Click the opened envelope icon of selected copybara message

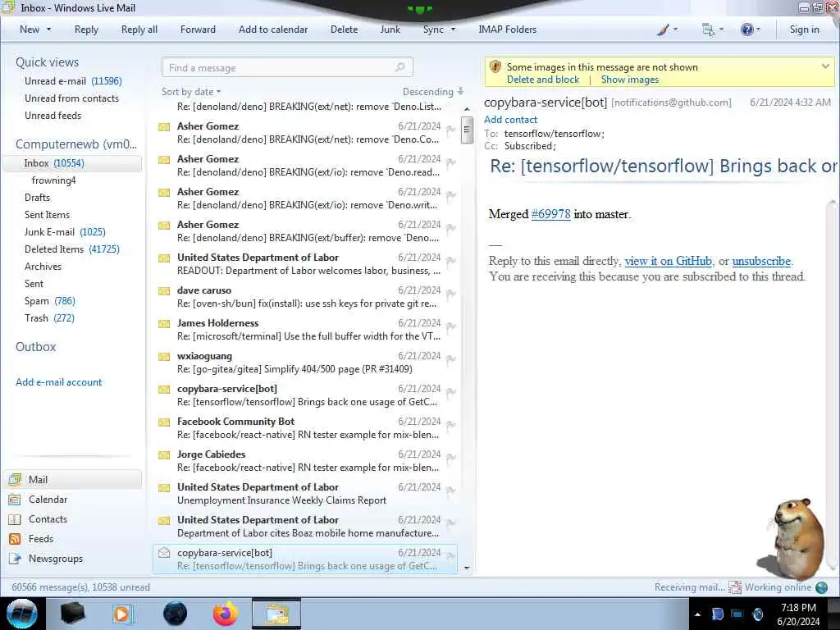[164, 553]
